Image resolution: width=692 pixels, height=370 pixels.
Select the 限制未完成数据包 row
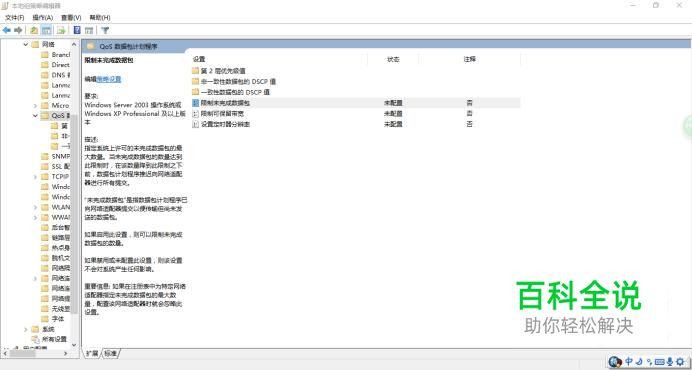point(356,103)
